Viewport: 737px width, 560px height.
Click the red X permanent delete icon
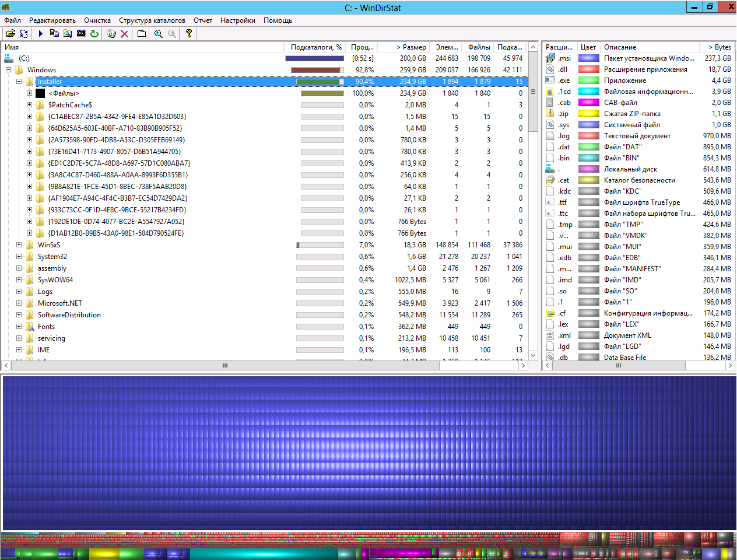[x=125, y=34]
